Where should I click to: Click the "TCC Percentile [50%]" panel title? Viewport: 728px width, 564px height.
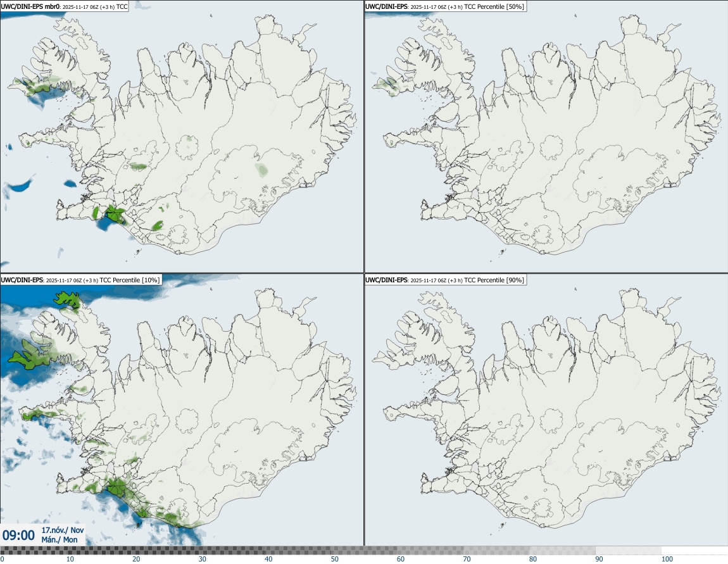446,6
